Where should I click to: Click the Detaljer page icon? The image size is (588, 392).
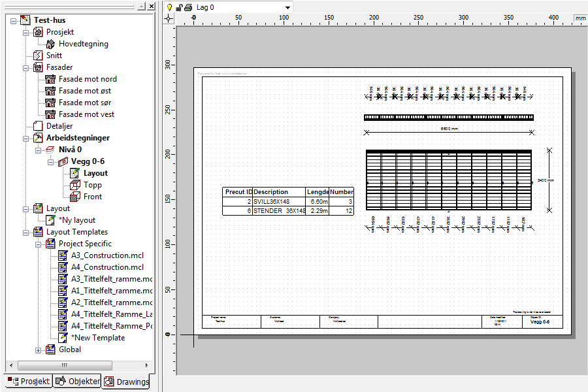click(38, 126)
